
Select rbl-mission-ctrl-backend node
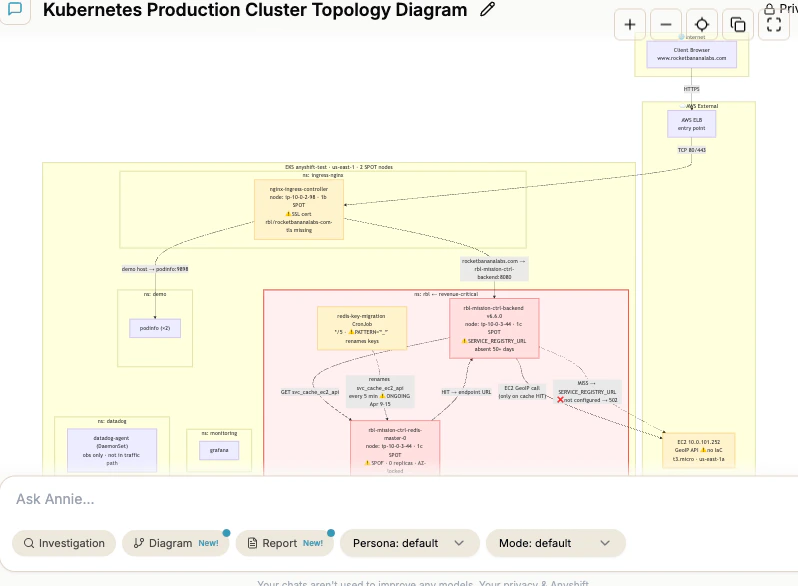[494, 328]
